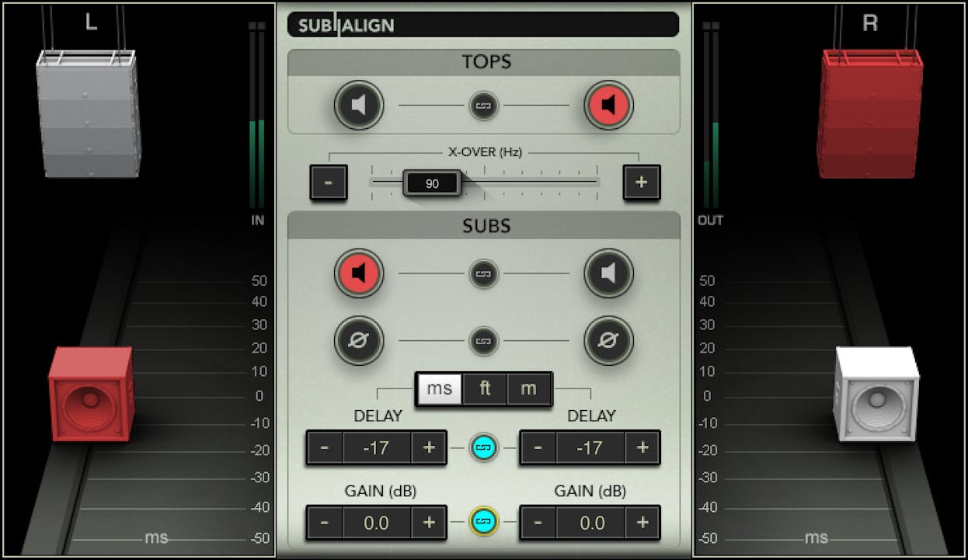Click the TOPS channel link icon
This screenshot has height=560, width=968.
coord(483,105)
